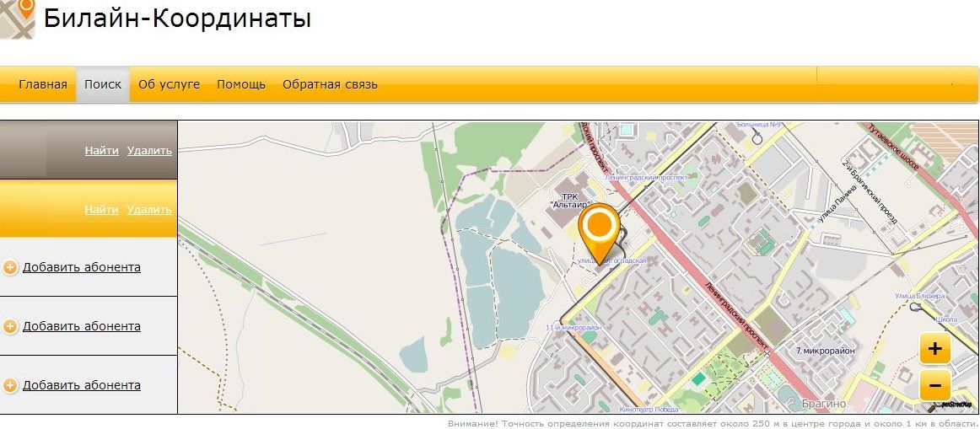The width and height of the screenshot is (980, 429).
Task: Click the 7 микрорайон label on map
Action: (825, 351)
